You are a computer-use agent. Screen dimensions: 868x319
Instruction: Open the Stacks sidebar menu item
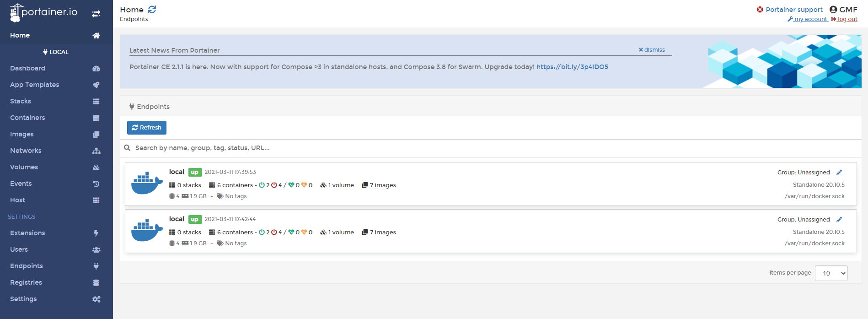(x=21, y=101)
